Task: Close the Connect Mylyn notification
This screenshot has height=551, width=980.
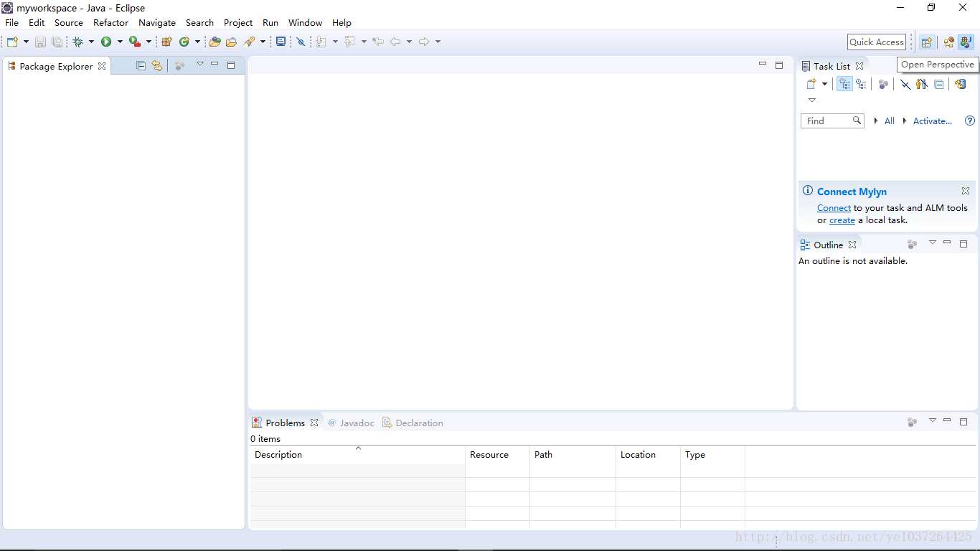Action: pos(966,191)
